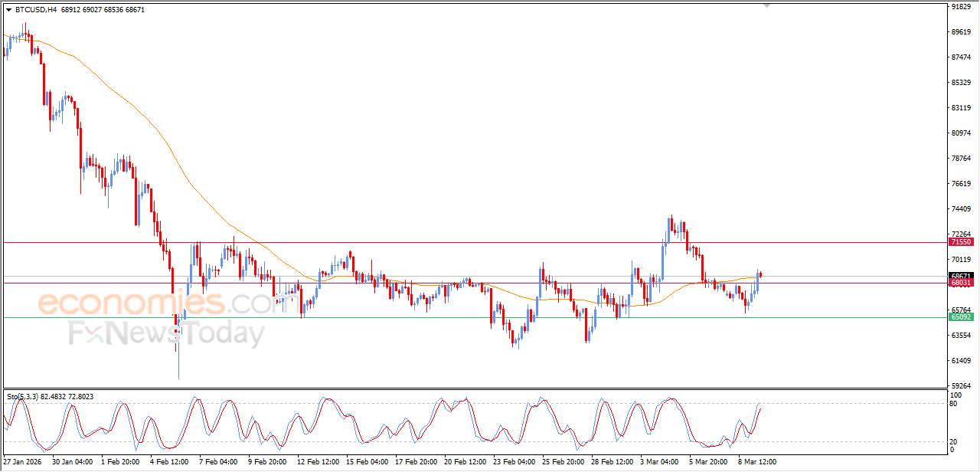Click the 3 Mar 04:00 date label
Image resolution: width=980 pixels, height=472 pixels.
[x=659, y=462]
